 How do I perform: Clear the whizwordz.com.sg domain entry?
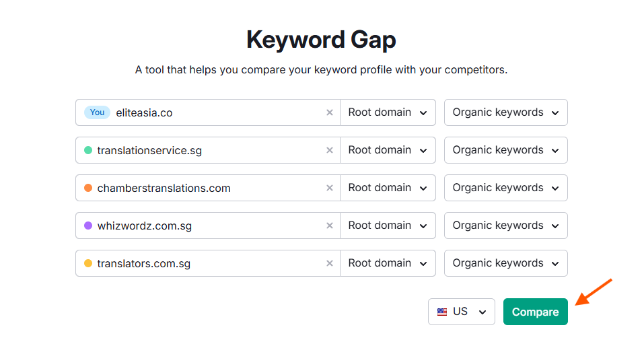330,226
